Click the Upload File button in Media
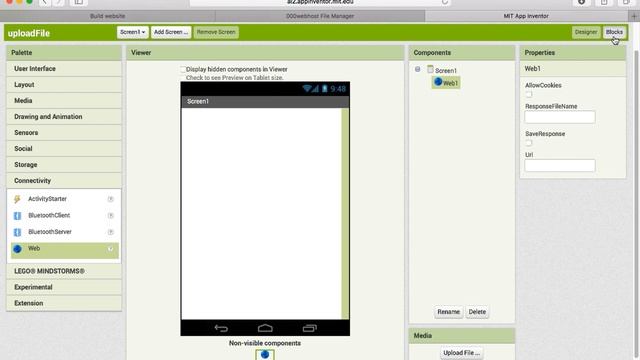640x360 pixels. (461, 353)
